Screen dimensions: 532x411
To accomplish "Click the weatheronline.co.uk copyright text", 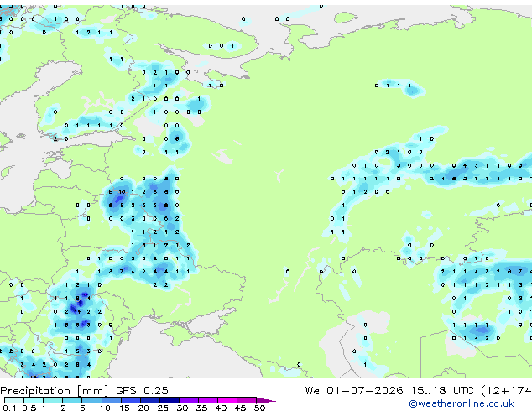I will [x=462, y=403].
